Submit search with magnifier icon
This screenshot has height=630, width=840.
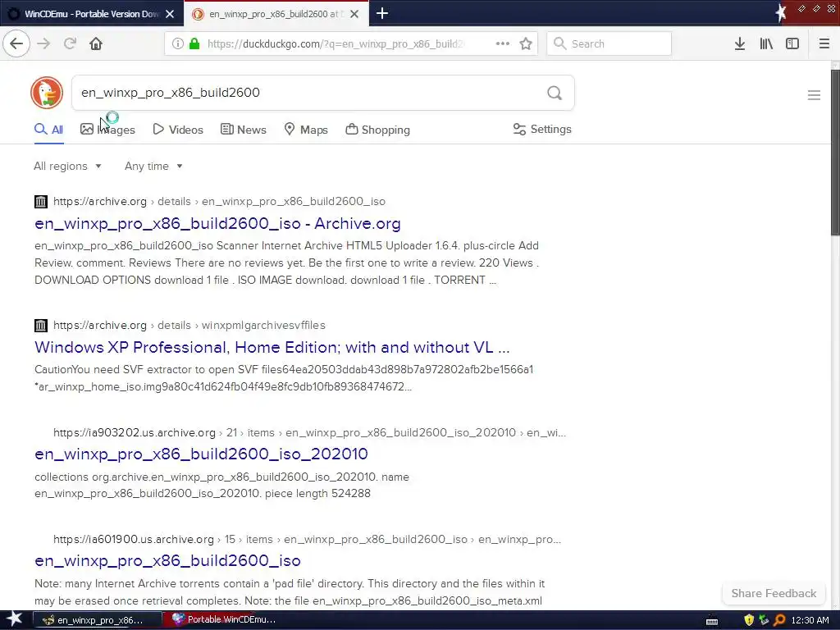(555, 93)
